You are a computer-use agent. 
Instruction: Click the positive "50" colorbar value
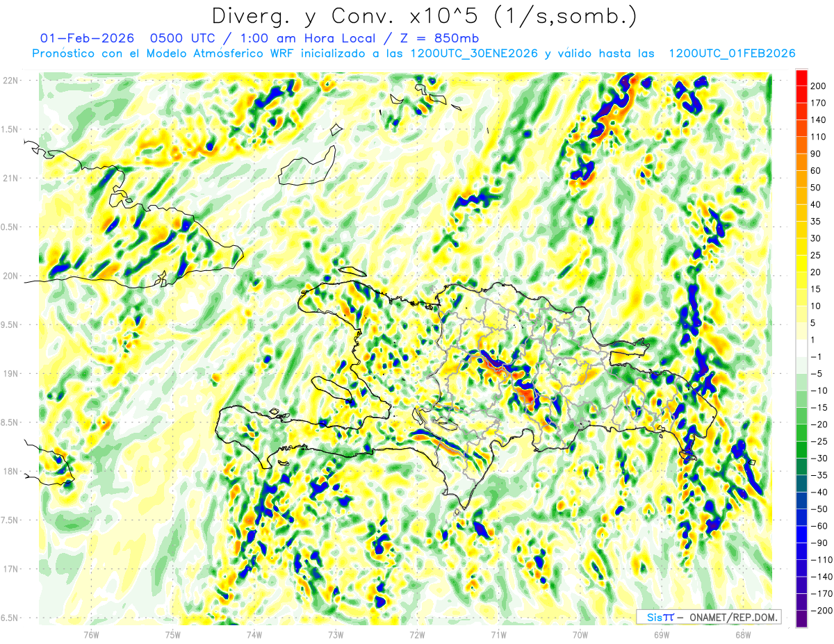click(x=817, y=188)
